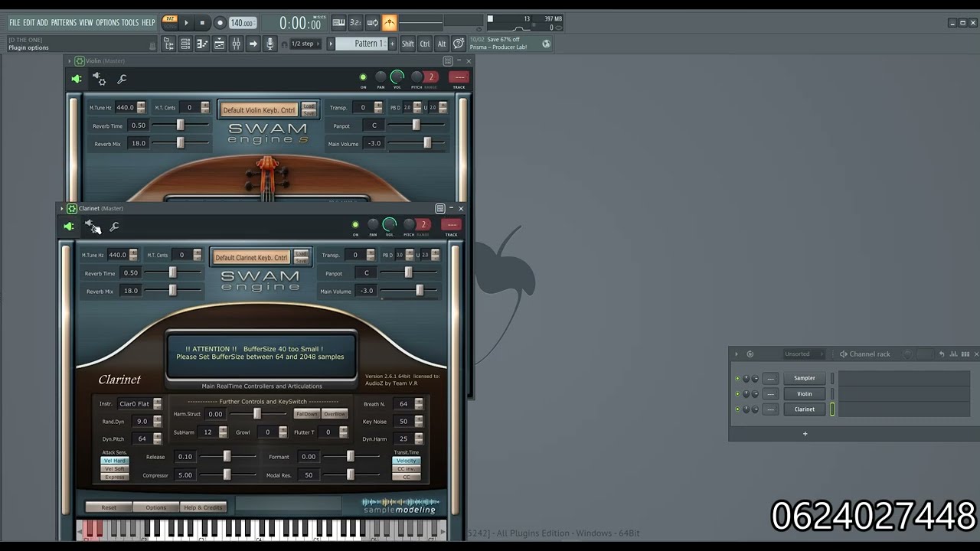The height and width of the screenshot is (551, 980).
Task: Click the add channel plus button
Action: (805, 434)
